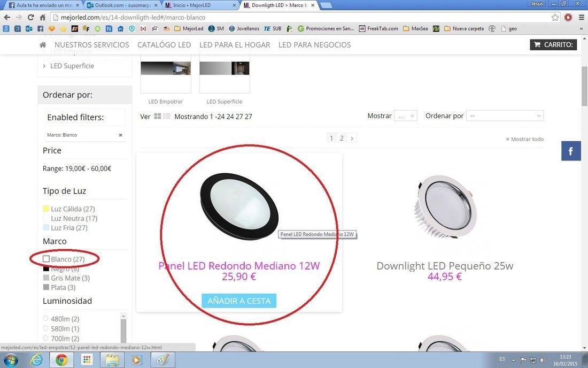Bookmark this page with the star icon

pyautogui.click(x=555, y=17)
